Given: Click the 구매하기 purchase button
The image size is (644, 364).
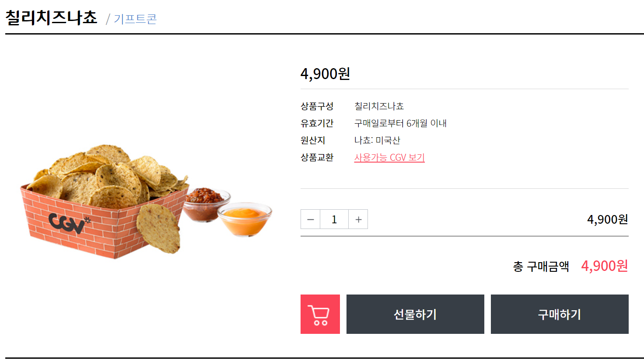Looking at the screenshot, I should 560,314.
